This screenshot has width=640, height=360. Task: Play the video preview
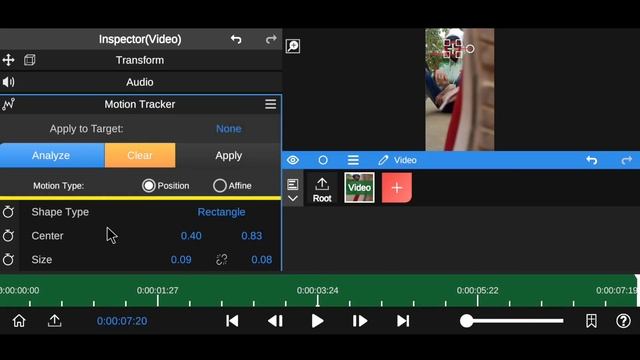[318, 321]
